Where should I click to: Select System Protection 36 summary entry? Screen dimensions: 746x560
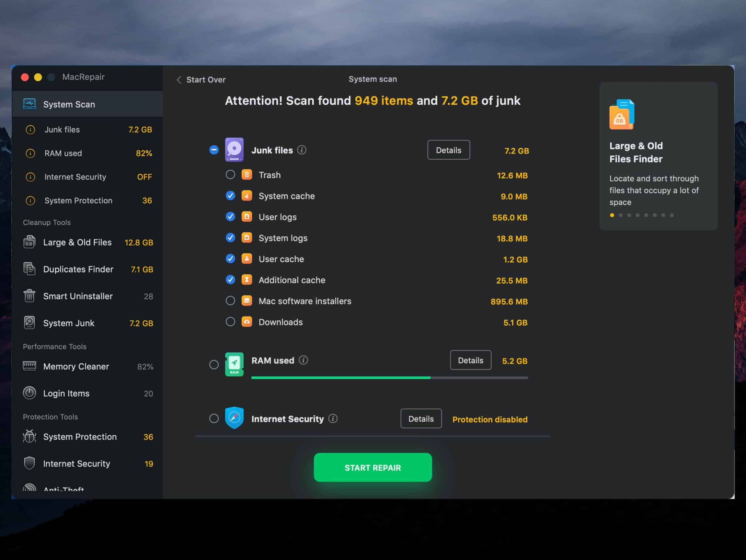point(87,200)
